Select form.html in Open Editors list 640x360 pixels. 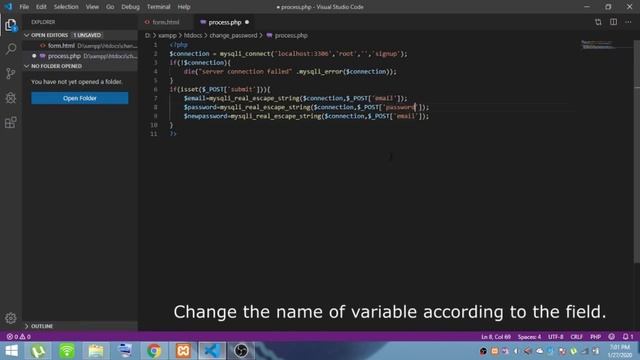[80, 46]
